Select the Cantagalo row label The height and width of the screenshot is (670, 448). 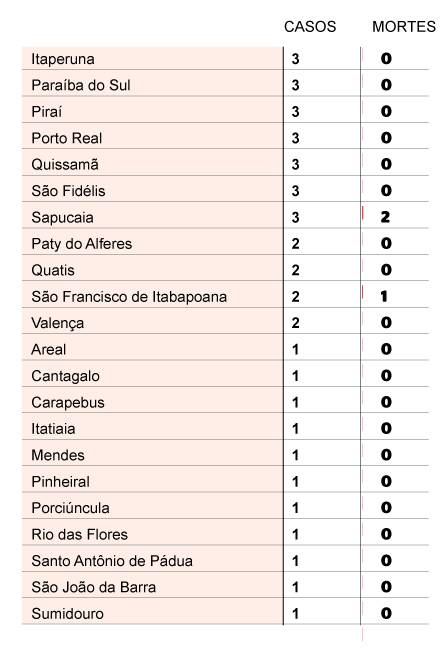[65, 376]
